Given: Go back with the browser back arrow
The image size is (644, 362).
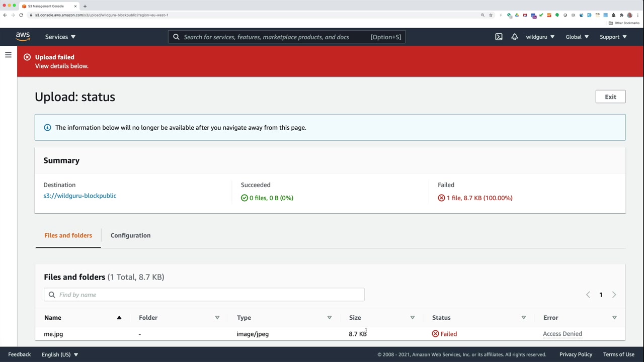Looking at the screenshot, I should [5, 15].
